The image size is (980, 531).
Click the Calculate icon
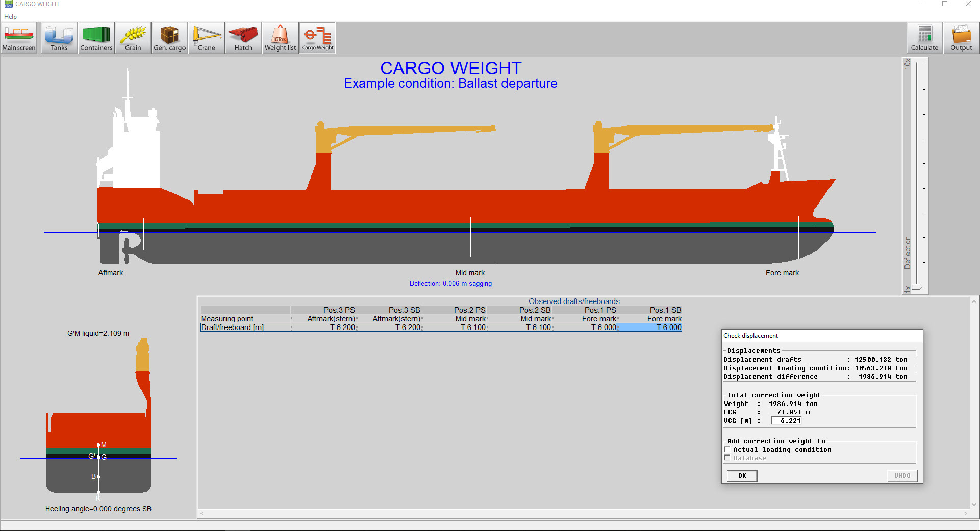pos(924,38)
